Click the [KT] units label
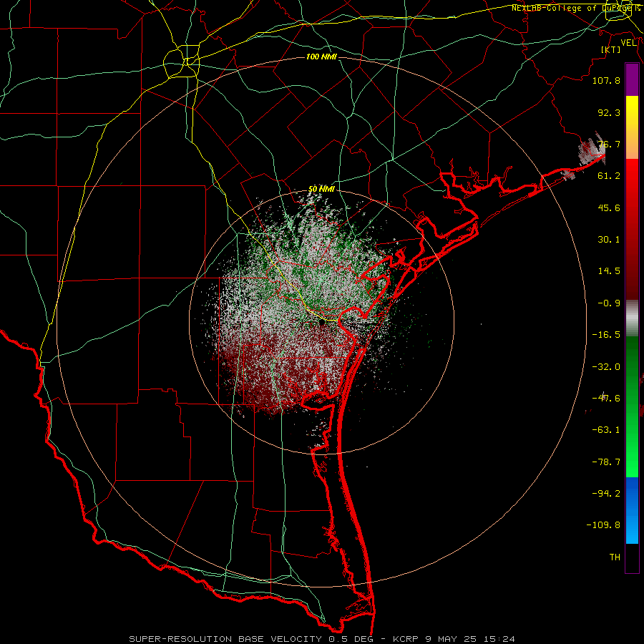Screen dimensions: 644x644 click(x=611, y=49)
